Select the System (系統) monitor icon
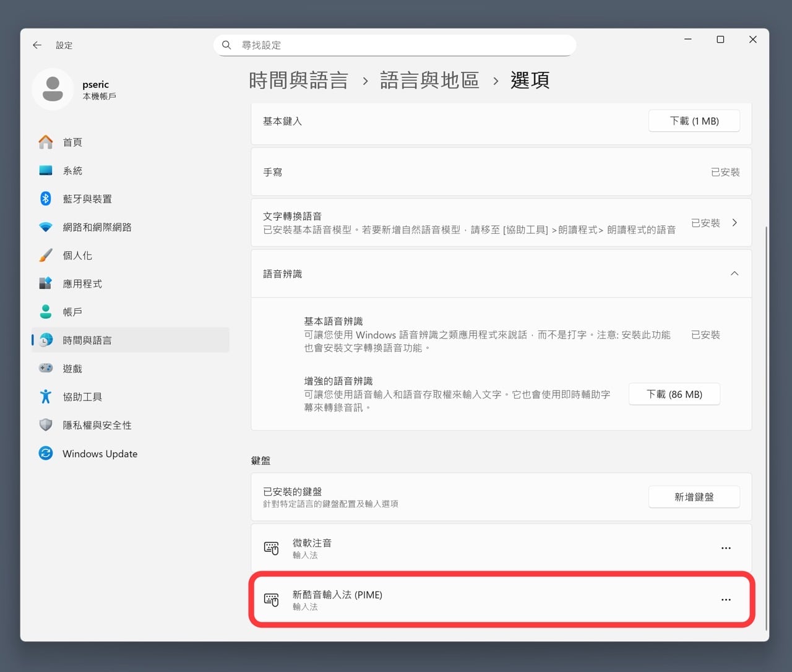This screenshot has height=672, width=792. tap(46, 171)
